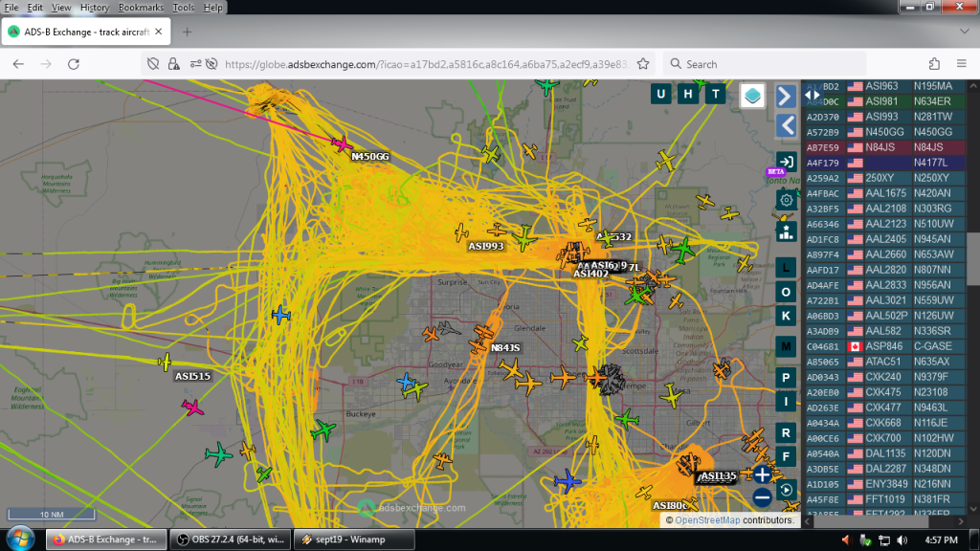980x551 pixels.
Task: Select row ENY3849 N216NN
Action: click(884, 484)
